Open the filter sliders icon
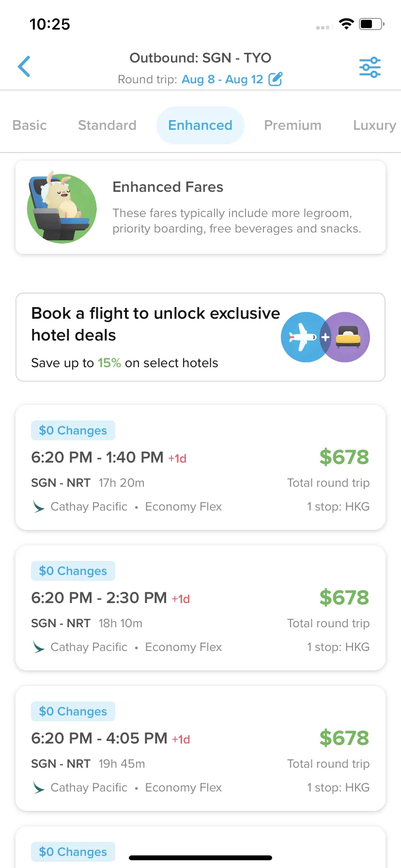Image resolution: width=401 pixels, height=868 pixels. click(x=370, y=67)
